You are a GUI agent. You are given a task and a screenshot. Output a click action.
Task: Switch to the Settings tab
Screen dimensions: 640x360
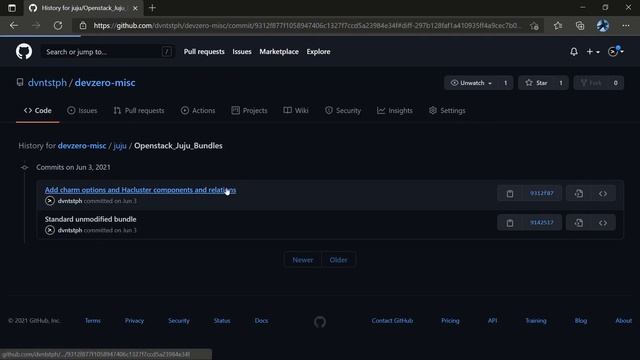447,111
